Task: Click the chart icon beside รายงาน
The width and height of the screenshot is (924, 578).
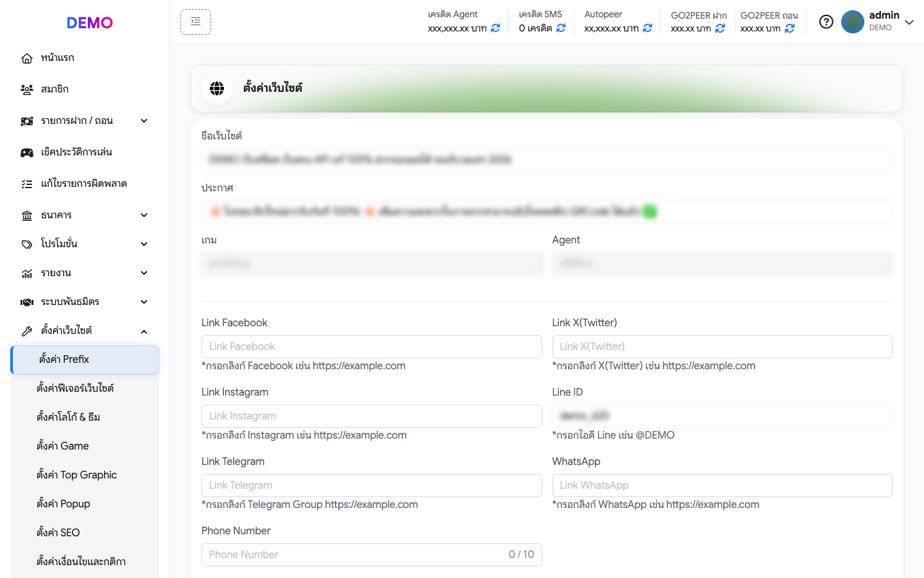Action: pos(27,274)
